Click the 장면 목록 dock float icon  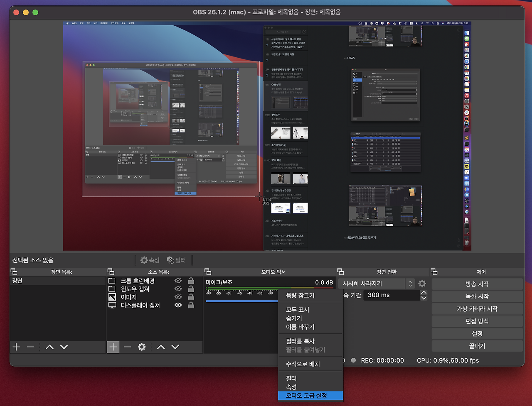[x=14, y=271]
